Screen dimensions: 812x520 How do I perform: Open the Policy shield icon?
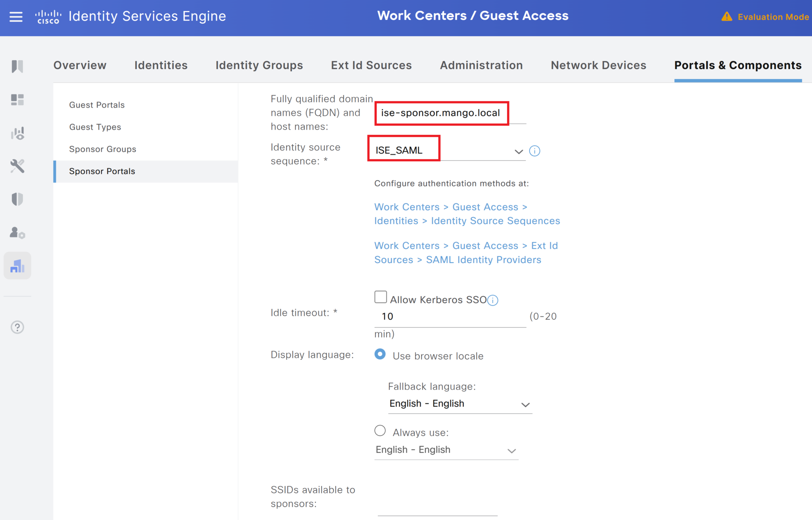tap(17, 200)
